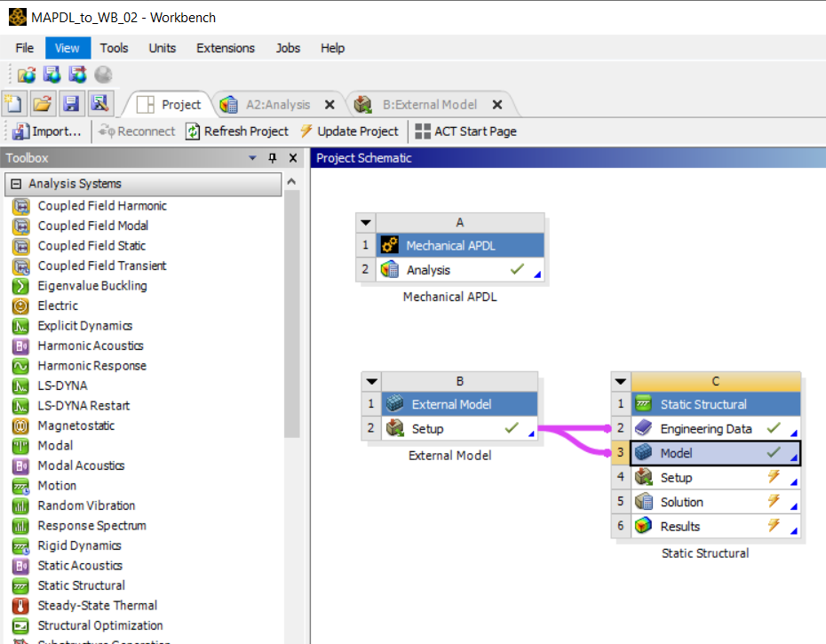Click the Open project folder icon
The width and height of the screenshot is (826, 644).
[x=42, y=104]
